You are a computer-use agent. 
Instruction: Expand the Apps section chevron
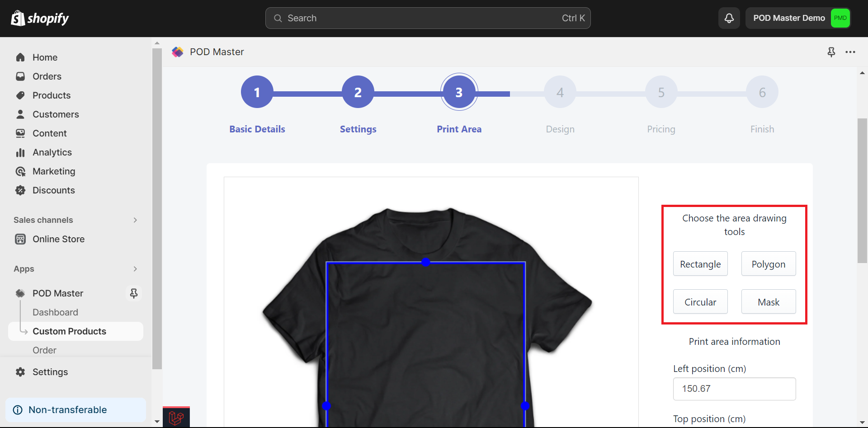click(x=135, y=269)
